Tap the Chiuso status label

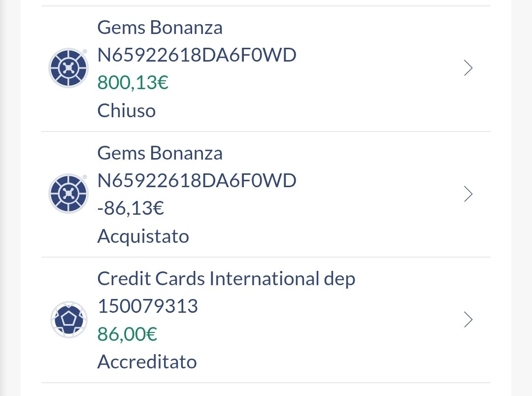(x=127, y=110)
